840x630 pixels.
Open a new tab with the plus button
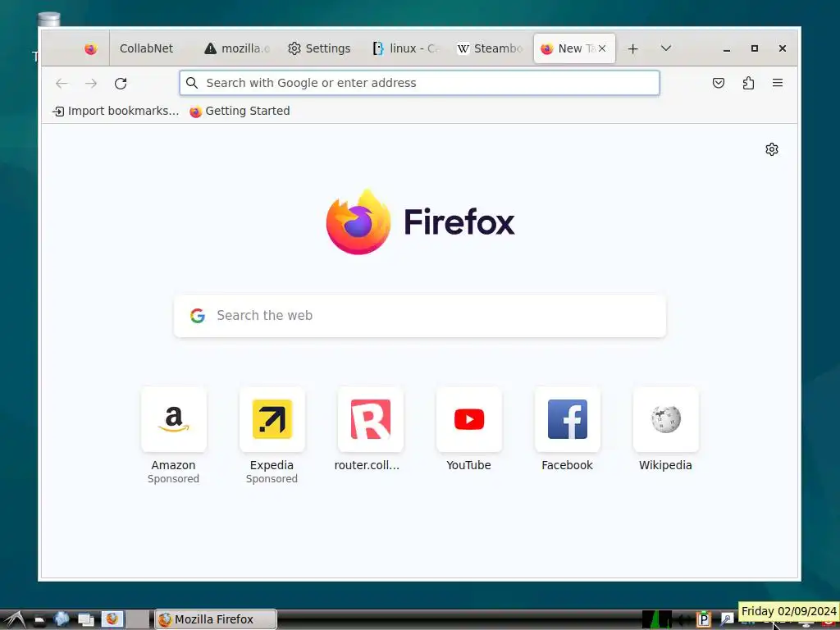(x=632, y=48)
